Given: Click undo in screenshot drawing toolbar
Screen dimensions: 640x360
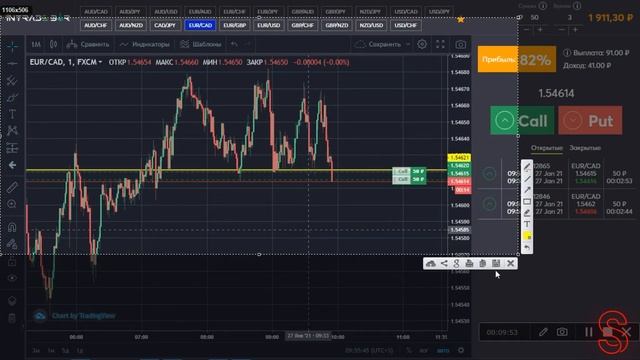Looking at the screenshot, I should pyautogui.click(x=527, y=248).
